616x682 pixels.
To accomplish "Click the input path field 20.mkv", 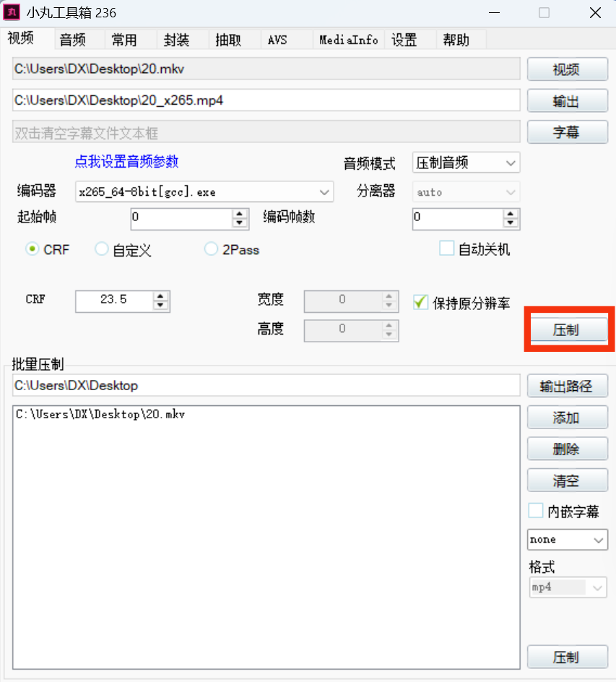I will (266, 69).
